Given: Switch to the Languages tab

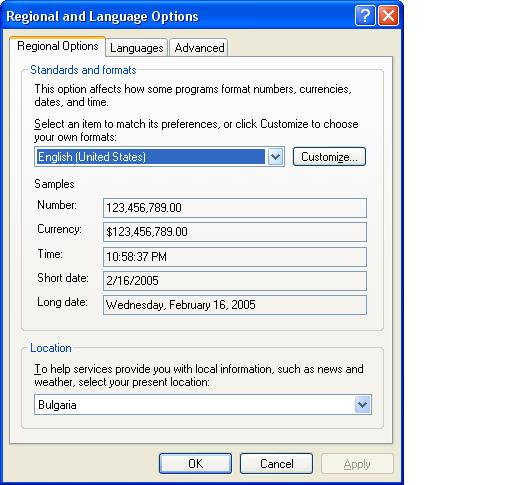Looking at the screenshot, I should [x=137, y=48].
